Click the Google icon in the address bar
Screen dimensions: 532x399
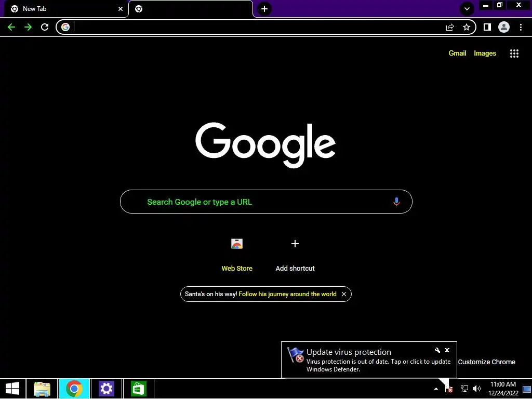pos(65,27)
